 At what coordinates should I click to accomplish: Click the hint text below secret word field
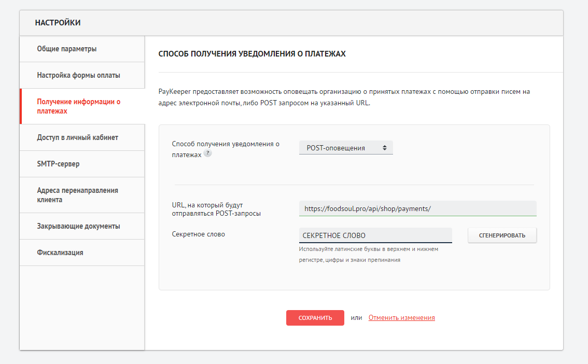pyautogui.click(x=368, y=255)
